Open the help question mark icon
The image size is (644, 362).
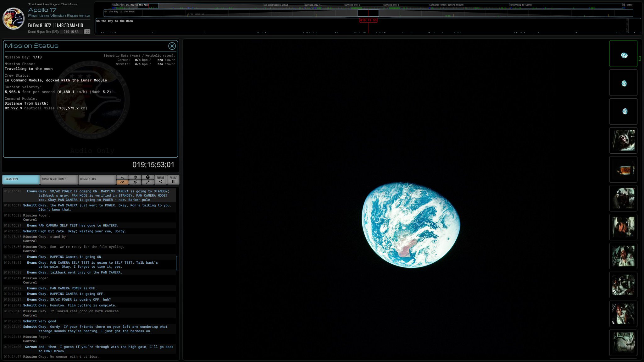coord(148,177)
